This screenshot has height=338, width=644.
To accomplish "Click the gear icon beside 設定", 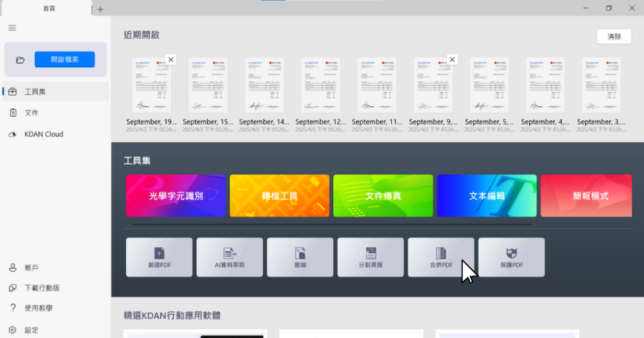I will click(x=13, y=330).
